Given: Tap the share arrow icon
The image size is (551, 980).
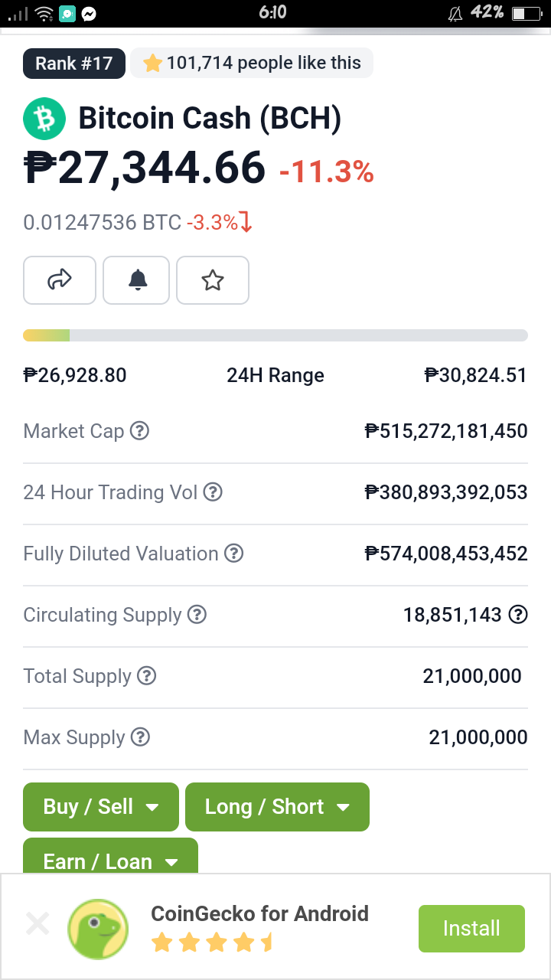Looking at the screenshot, I should (60, 280).
